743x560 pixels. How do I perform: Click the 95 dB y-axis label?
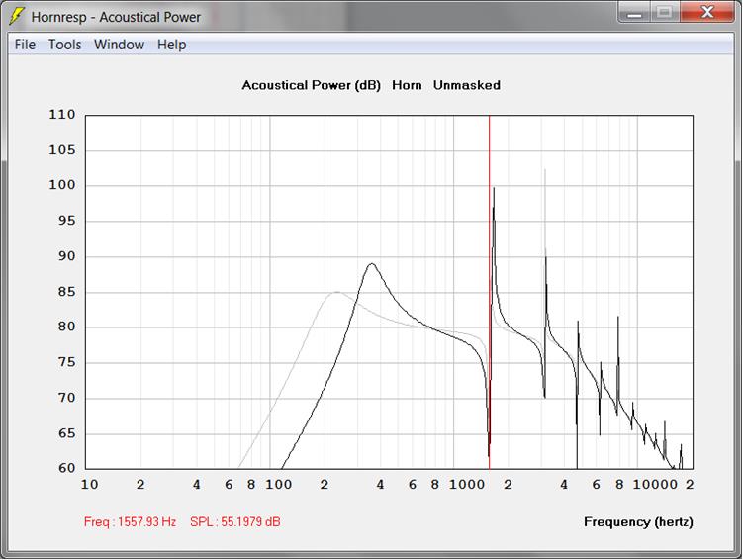point(67,221)
